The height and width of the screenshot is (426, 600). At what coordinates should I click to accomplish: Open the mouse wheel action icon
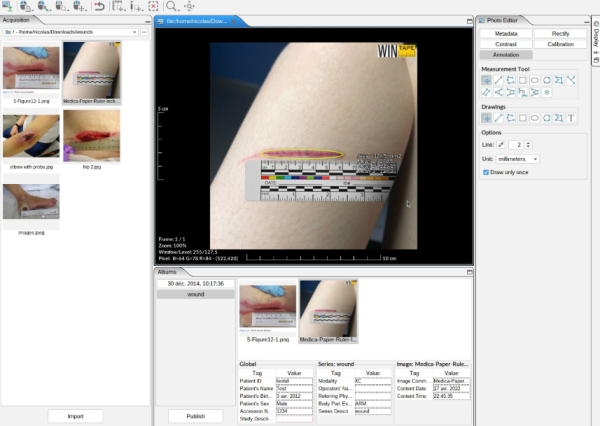pyautogui.click(x=80, y=6)
